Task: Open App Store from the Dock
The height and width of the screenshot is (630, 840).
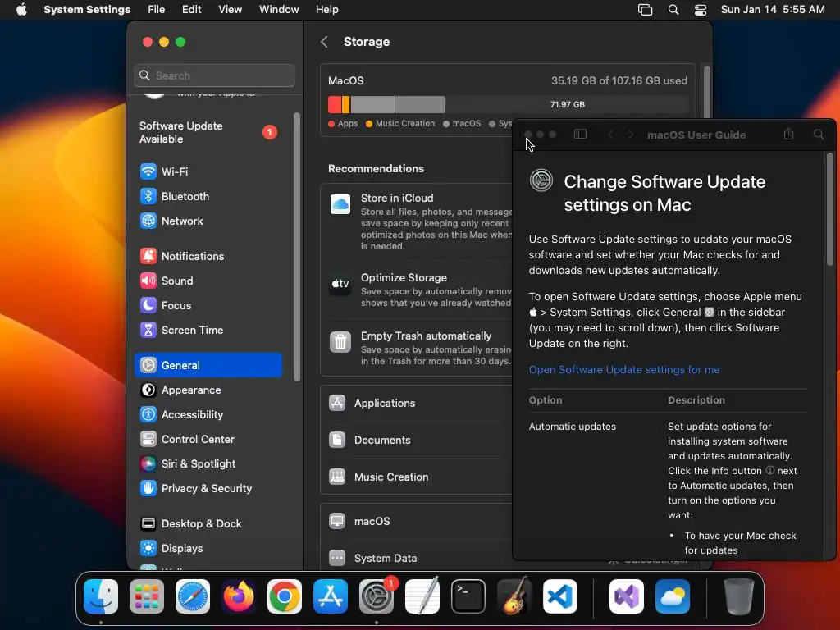Action: (331, 596)
